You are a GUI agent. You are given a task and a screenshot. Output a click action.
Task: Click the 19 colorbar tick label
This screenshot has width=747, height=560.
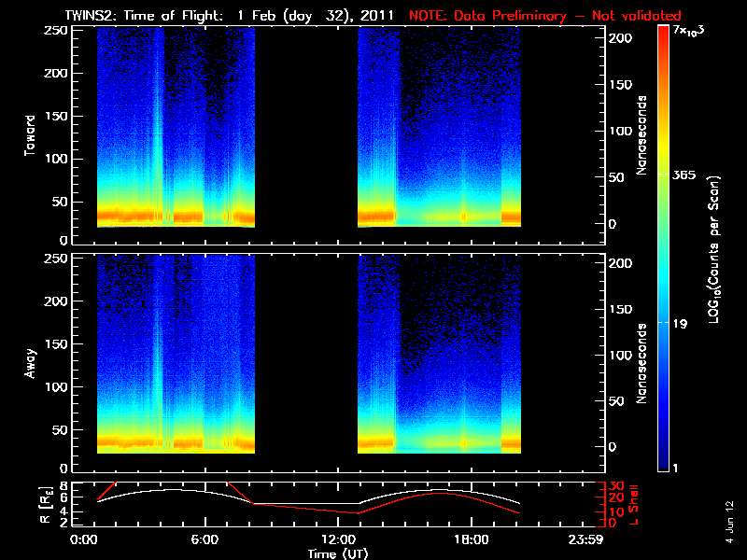pos(682,322)
